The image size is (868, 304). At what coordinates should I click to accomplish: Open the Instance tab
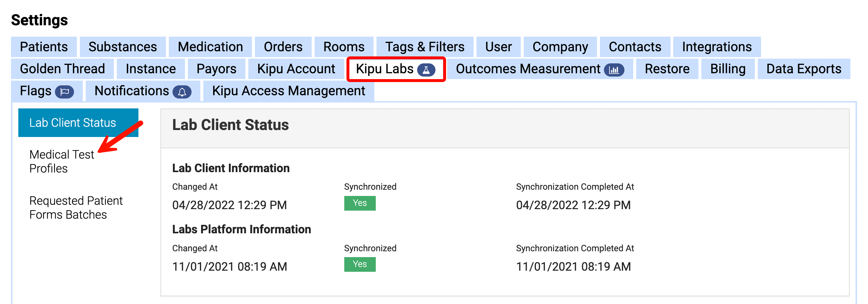tap(151, 69)
